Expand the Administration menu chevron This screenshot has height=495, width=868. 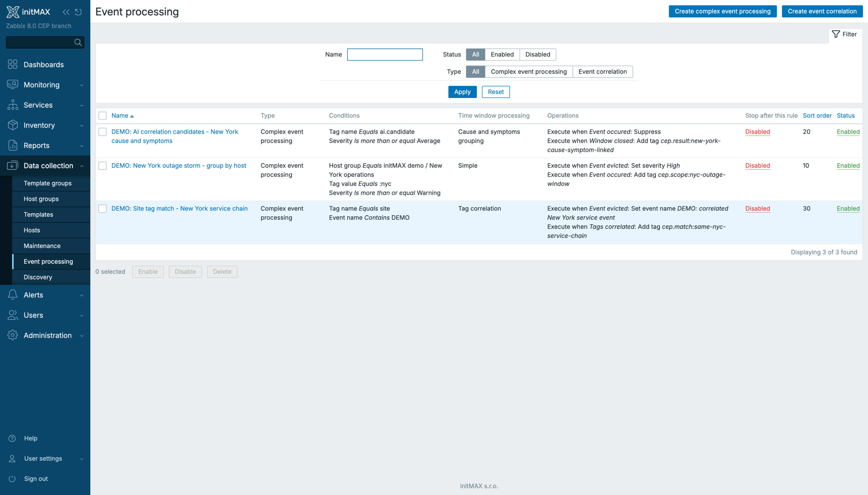point(81,336)
